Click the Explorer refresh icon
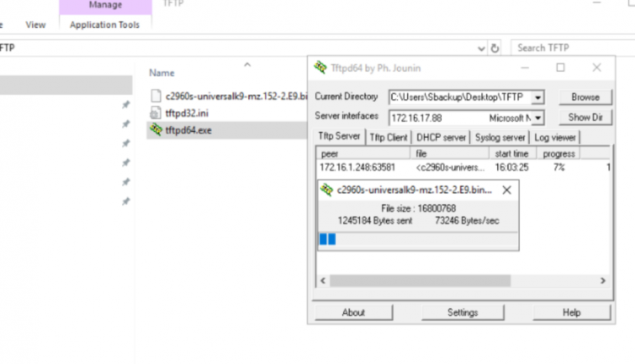This screenshot has height=364, width=635. point(494,48)
